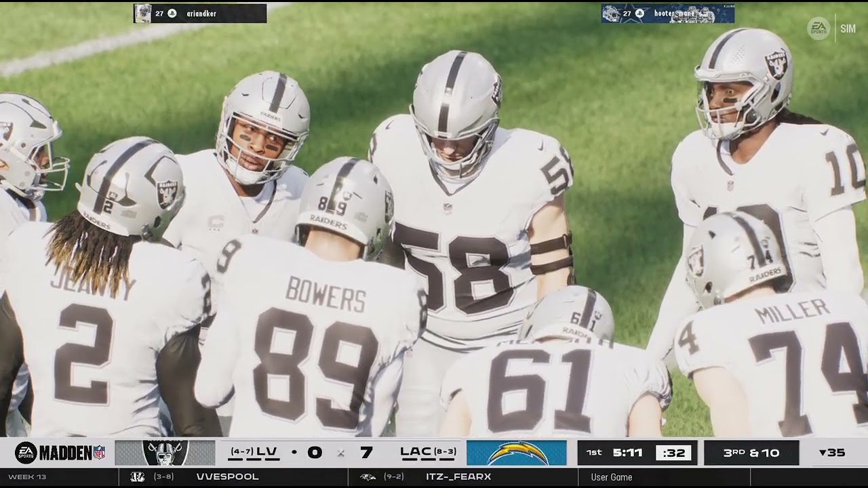Click the Raiders score of 0
Viewport: 868px width, 488px height.
tap(315, 453)
